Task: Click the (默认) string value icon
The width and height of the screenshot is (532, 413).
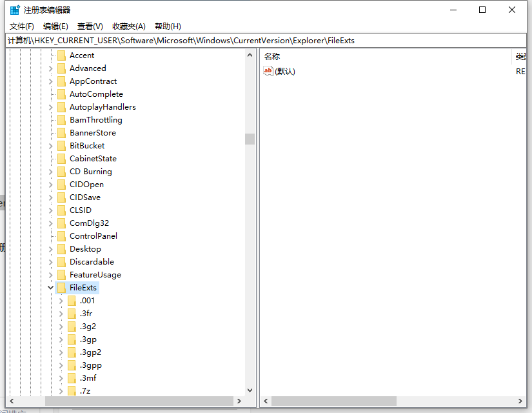Action: tap(268, 71)
